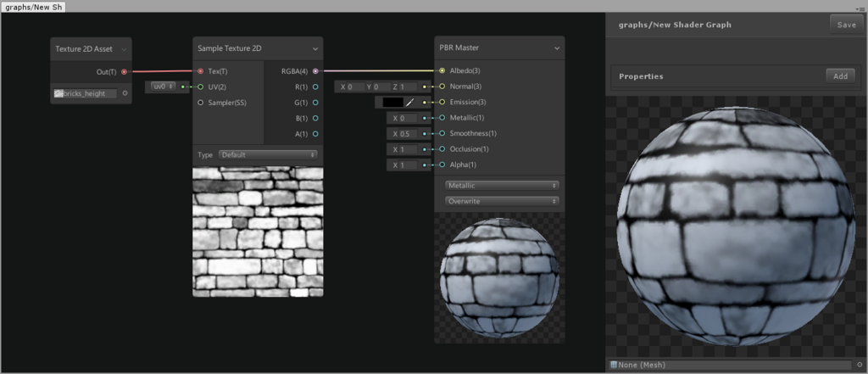Screen dimensions: 868x374
Task: Collapse the PBR Master node
Action: pos(557,48)
